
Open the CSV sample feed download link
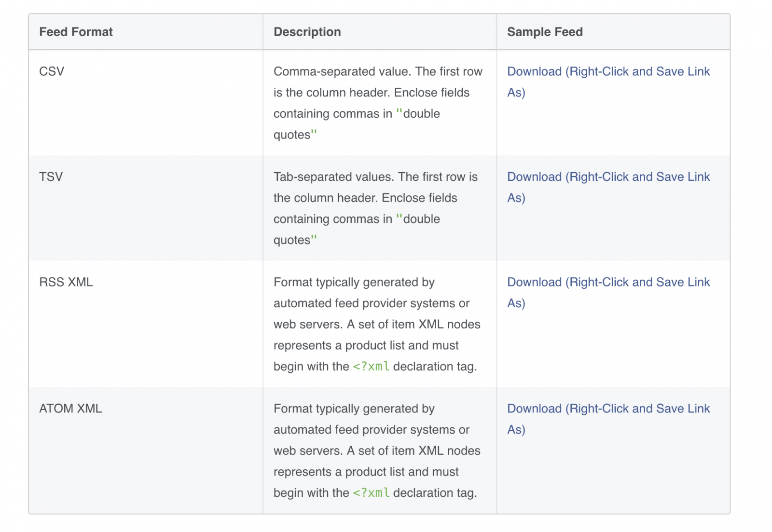tap(608, 82)
